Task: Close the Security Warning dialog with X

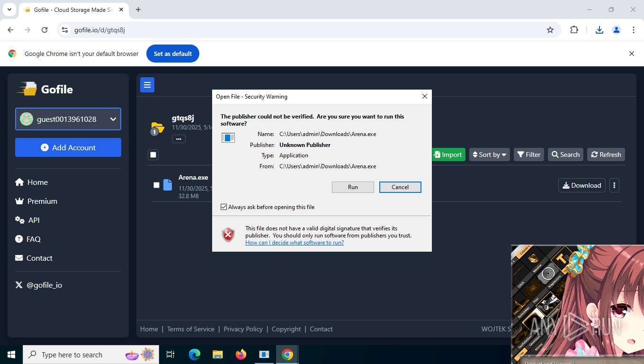Action: [x=425, y=96]
